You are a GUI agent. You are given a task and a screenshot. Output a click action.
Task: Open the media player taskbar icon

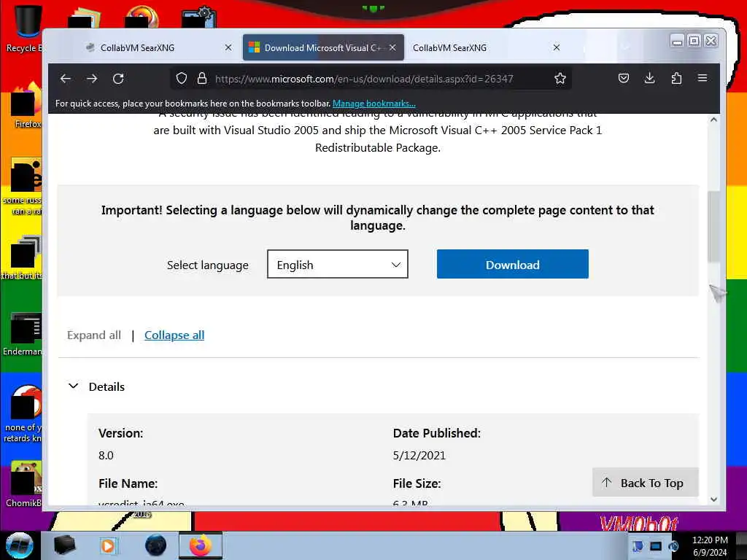coord(108,545)
